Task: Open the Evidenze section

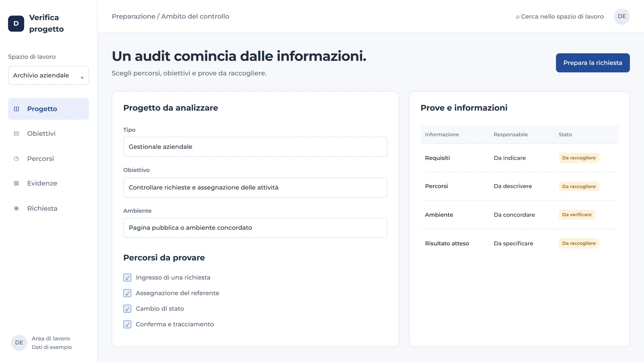Action: (48, 184)
